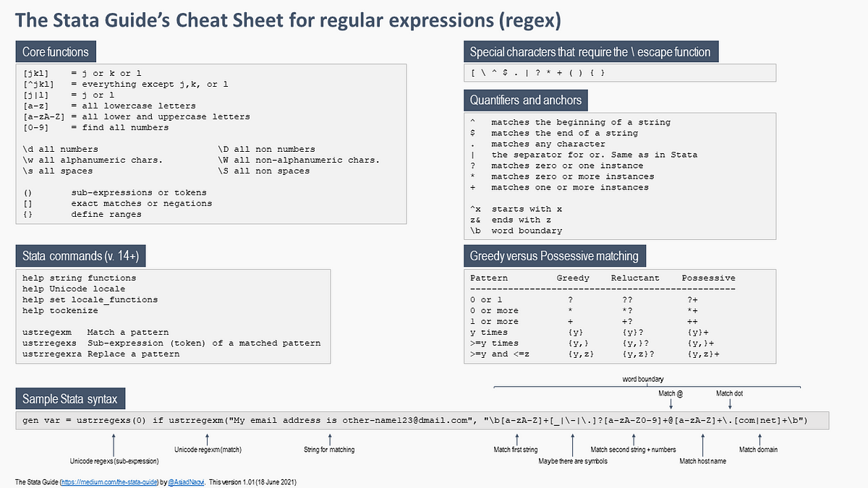This screenshot has width=868, height=488.
Task: Click the '1 or more' table row
Action: tap(584, 321)
